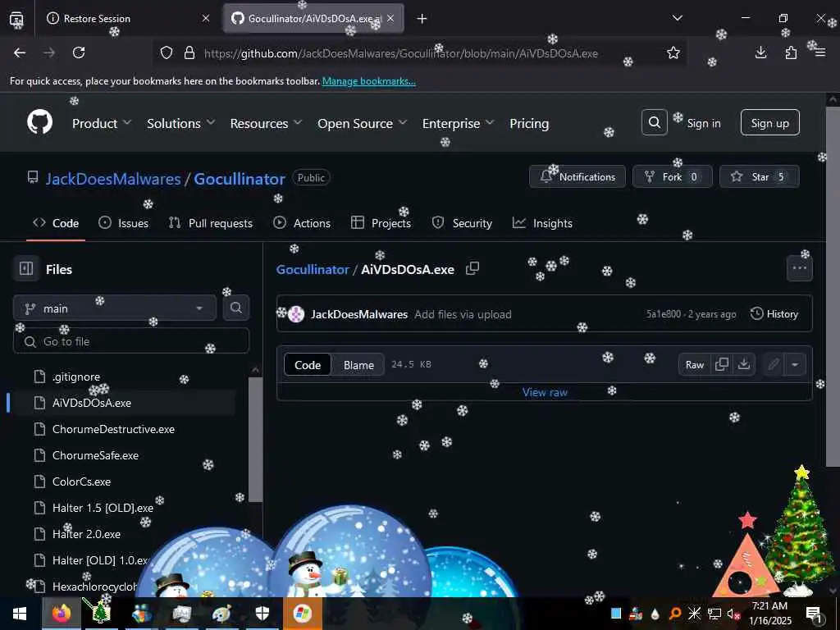Click the Go to file input
Viewport: 840px width, 630px height.
point(131,341)
